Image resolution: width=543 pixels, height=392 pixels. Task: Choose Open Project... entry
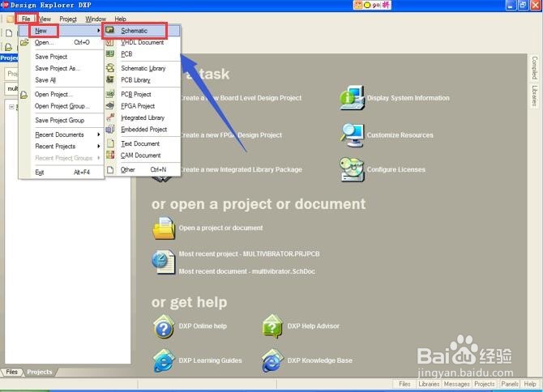tap(62, 95)
